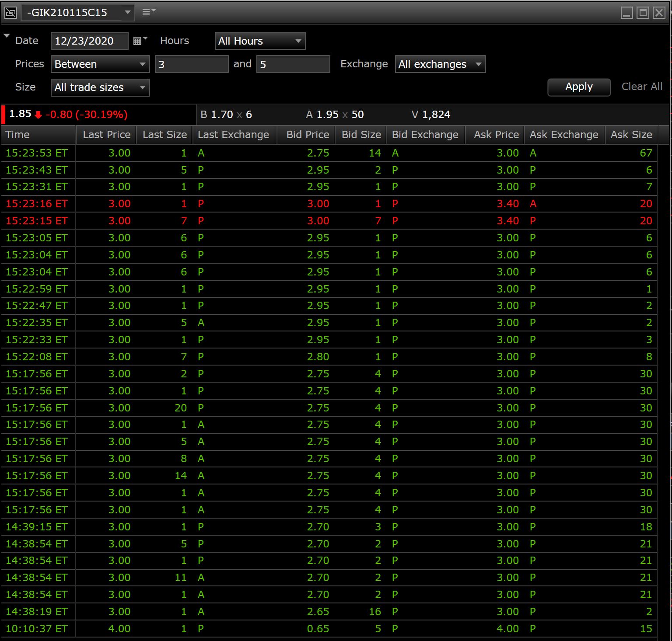The width and height of the screenshot is (672, 641).
Task: Click the Apply button
Action: pos(579,87)
